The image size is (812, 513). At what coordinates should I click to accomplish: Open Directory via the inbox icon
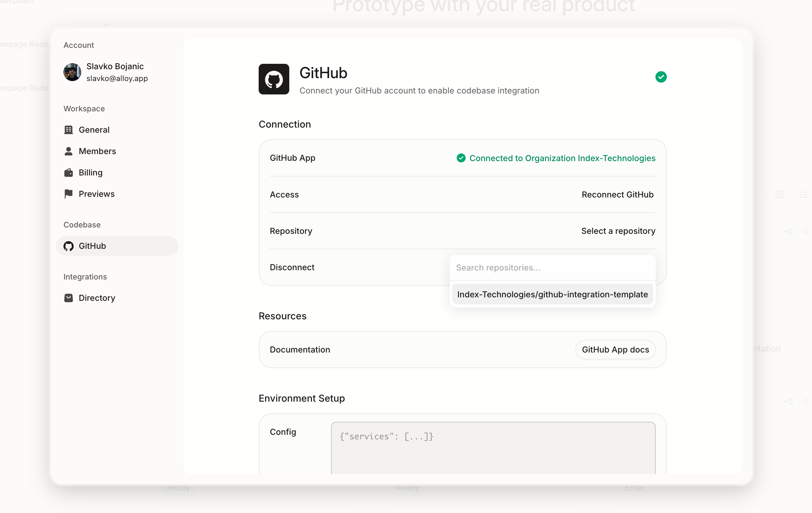[69, 298]
